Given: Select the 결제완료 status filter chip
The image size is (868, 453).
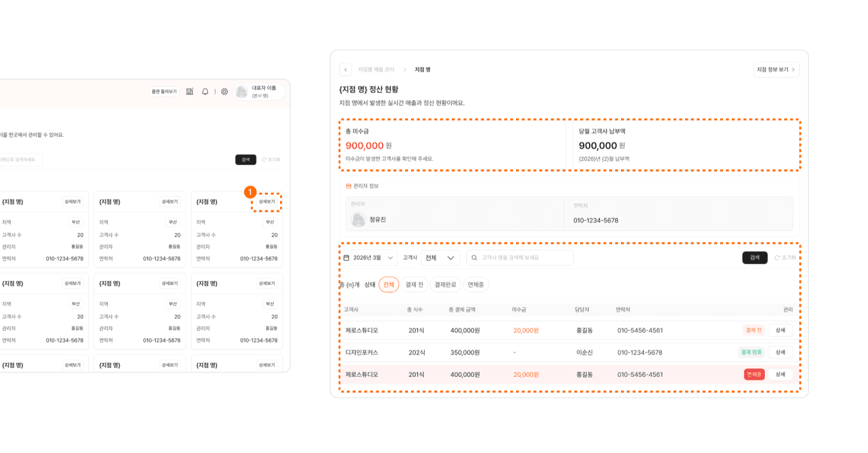Looking at the screenshot, I should click(445, 284).
